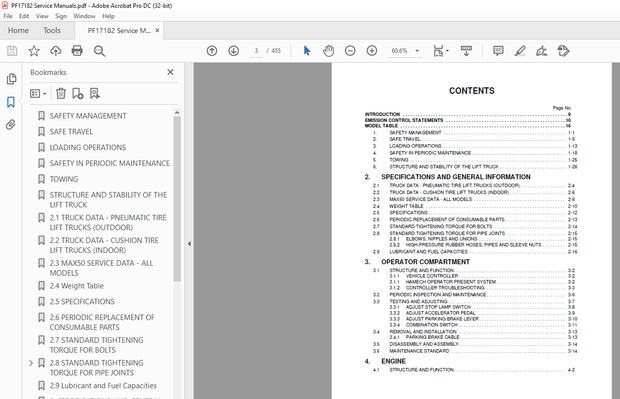Open the Help menu

tap(108, 16)
